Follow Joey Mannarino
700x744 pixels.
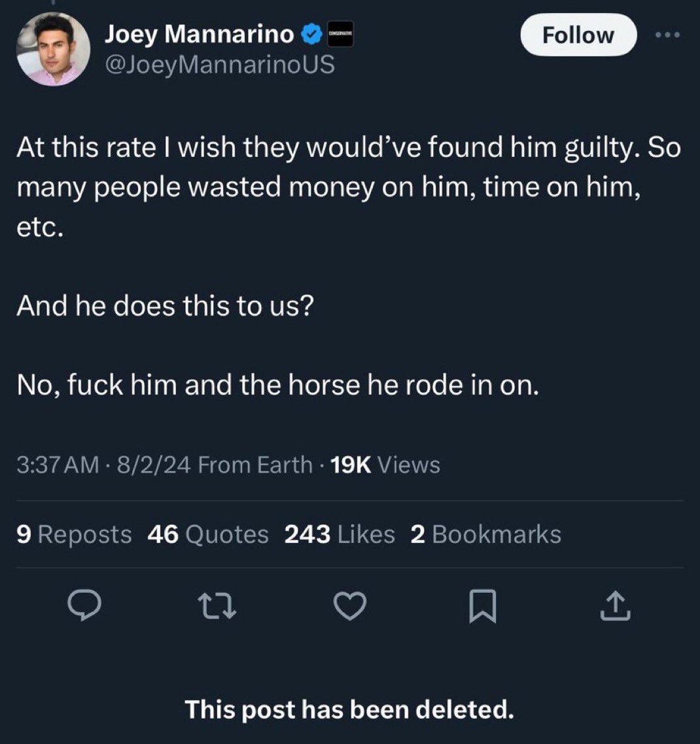coord(578,35)
